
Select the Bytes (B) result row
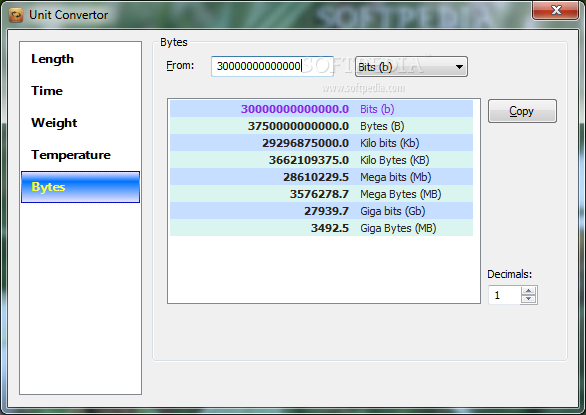pyautogui.click(x=321, y=126)
